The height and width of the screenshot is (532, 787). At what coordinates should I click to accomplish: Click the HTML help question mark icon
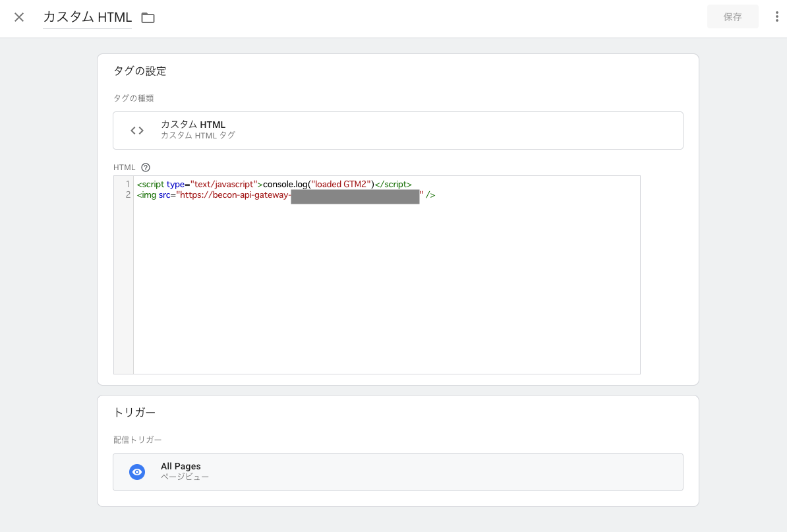(x=146, y=167)
